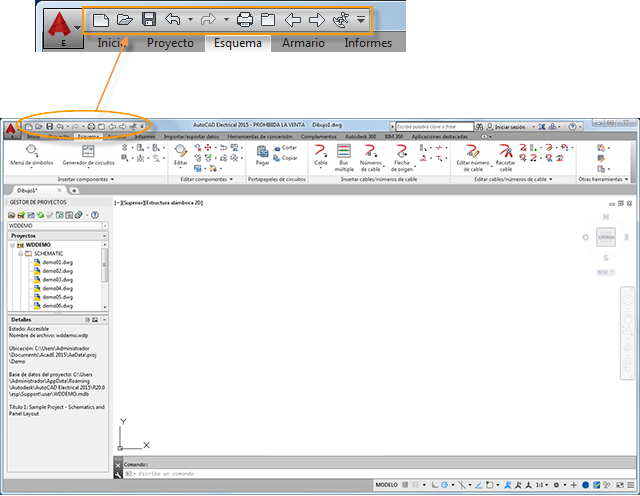Toggle polar tracking in status bar
Viewport: 640px width, 496px height.
[444, 485]
